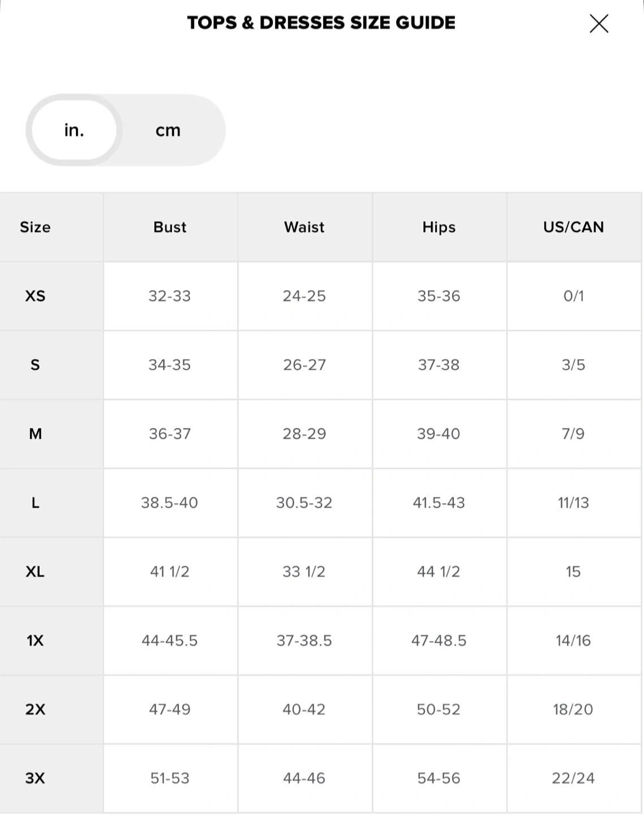Switch measurements to cm
This screenshot has width=644, height=815.
pyautogui.click(x=168, y=130)
